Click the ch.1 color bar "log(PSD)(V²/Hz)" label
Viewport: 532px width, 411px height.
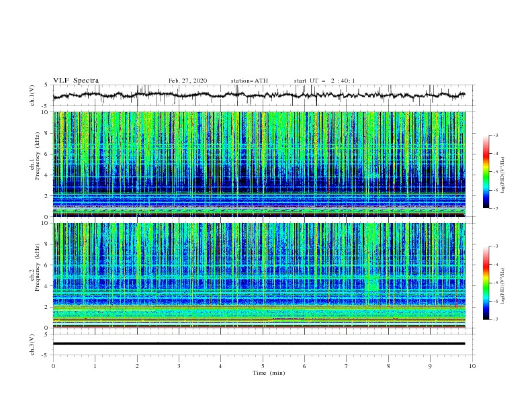[503, 175]
